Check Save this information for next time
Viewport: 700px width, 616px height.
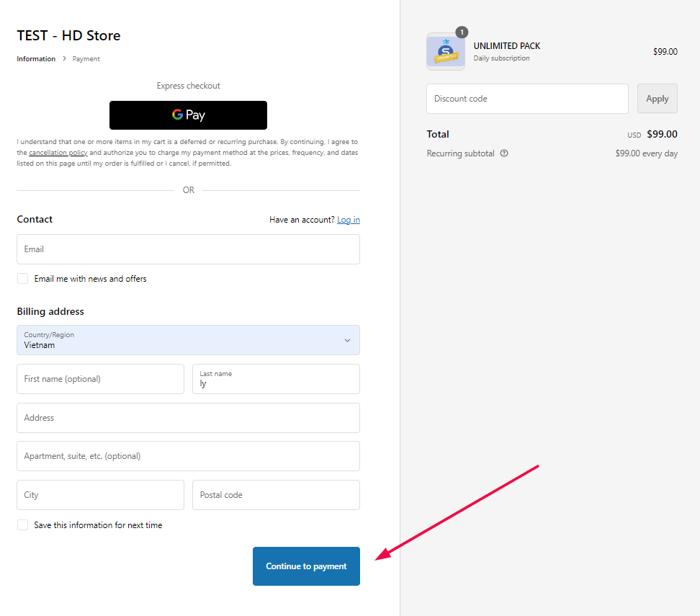tap(23, 525)
